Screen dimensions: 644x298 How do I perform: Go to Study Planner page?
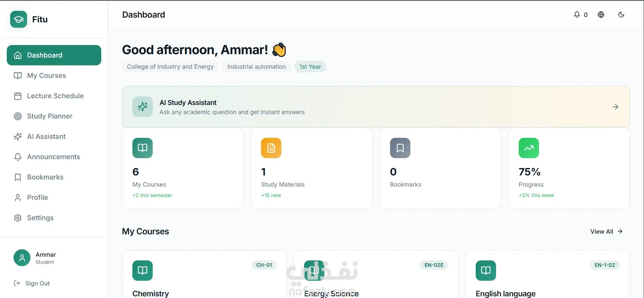[49, 116]
